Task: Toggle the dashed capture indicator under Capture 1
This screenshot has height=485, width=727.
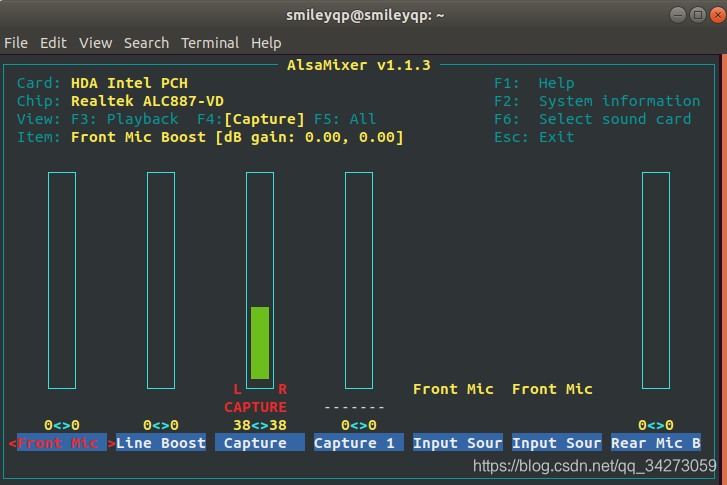Action: 354,407
